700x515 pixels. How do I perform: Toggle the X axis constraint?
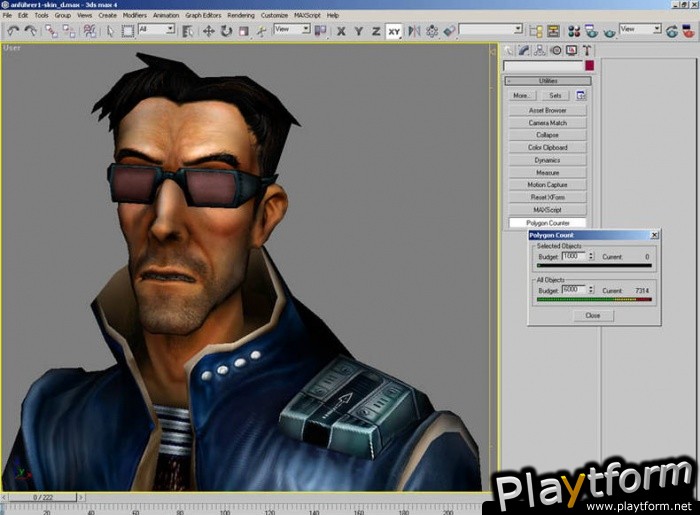(341, 31)
